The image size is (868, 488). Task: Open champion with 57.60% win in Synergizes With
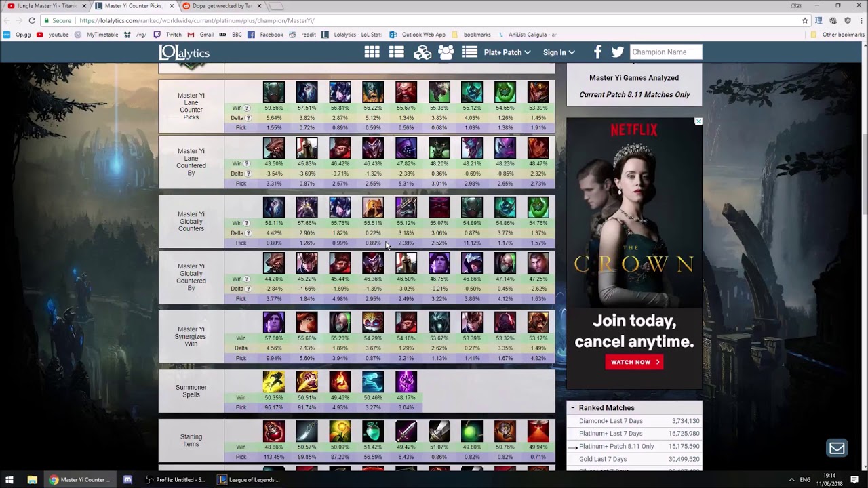click(274, 323)
